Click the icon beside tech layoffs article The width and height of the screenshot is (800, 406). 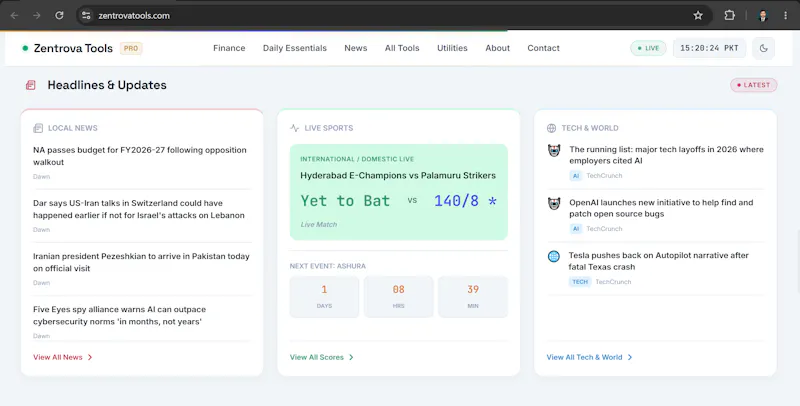[x=554, y=150]
